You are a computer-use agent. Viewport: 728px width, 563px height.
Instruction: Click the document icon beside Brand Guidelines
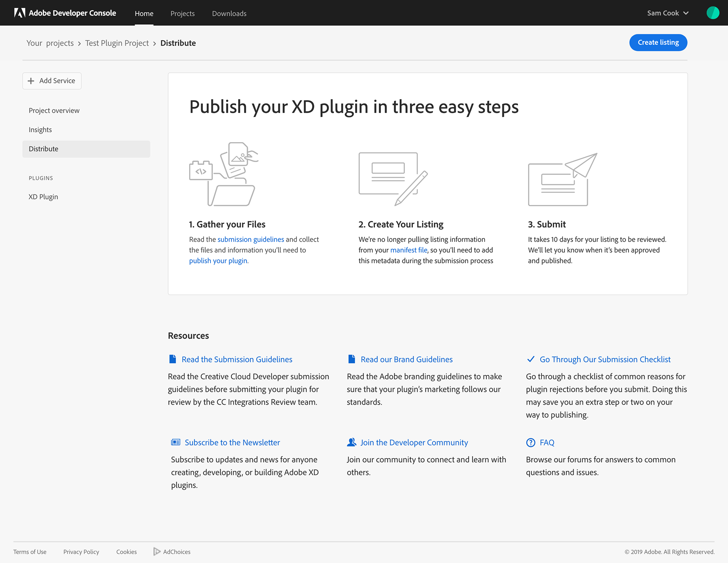(351, 359)
